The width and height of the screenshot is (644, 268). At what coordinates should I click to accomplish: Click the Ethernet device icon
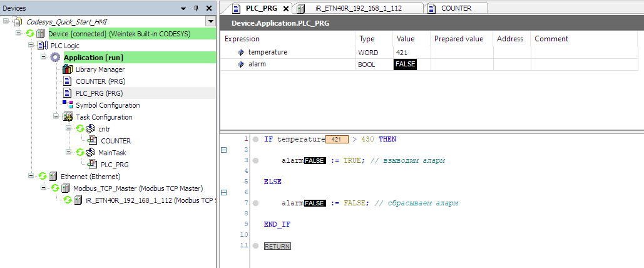[x=53, y=177]
